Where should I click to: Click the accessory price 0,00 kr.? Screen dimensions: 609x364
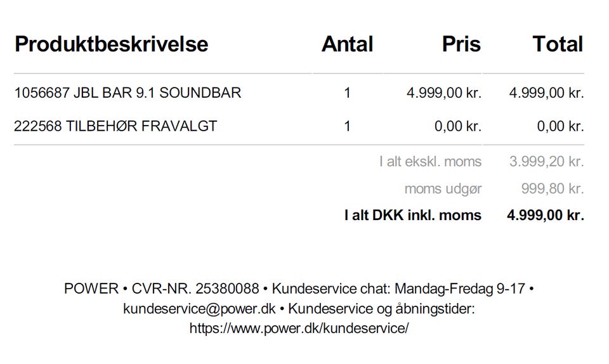point(458,126)
